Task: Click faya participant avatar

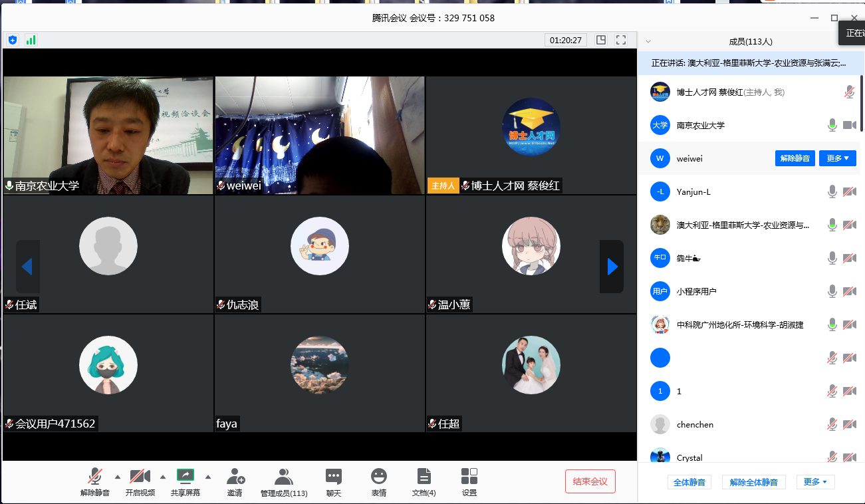Action: (x=320, y=364)
